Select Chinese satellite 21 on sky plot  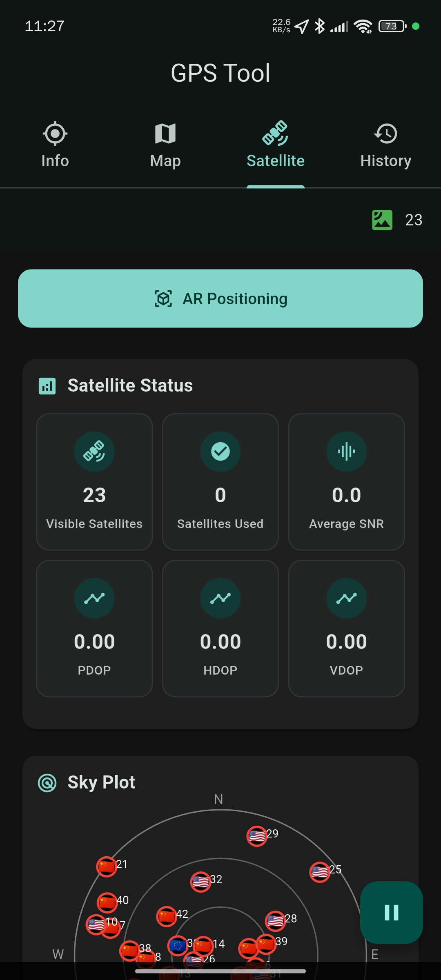point(107,866)
